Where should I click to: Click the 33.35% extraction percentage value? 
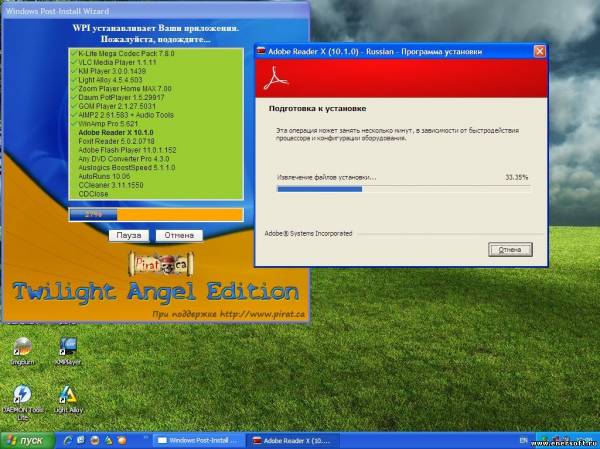pos(517,177)
